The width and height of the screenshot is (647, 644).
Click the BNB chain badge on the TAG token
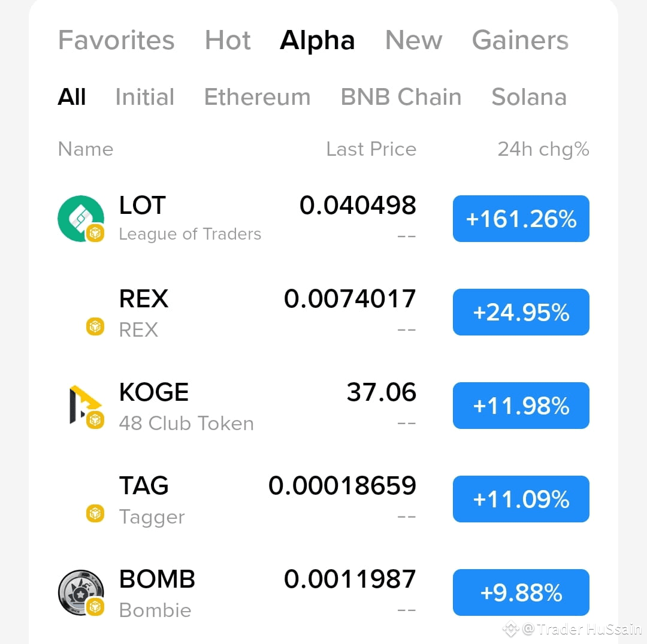tap(94, 514)
